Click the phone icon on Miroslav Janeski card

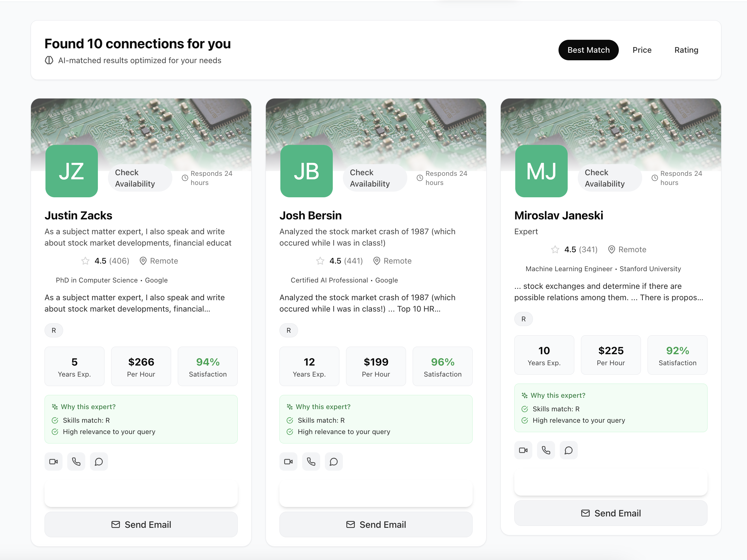(546, 450)
